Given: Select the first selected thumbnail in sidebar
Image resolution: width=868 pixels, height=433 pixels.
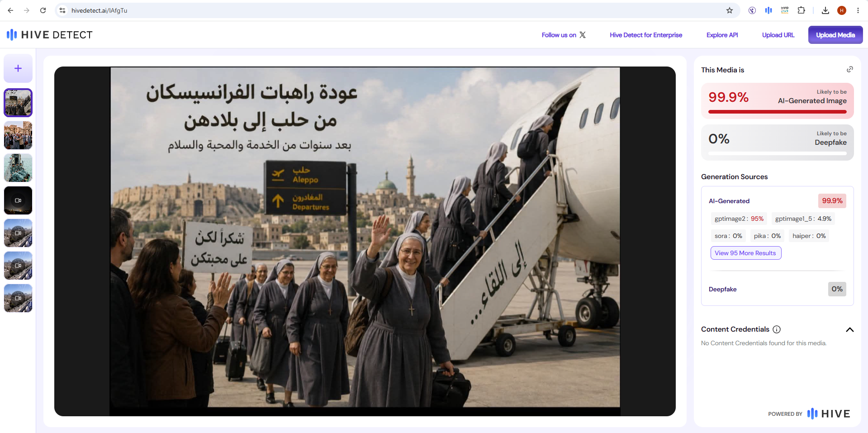Looking at the screenshot, I should point(18,103).
